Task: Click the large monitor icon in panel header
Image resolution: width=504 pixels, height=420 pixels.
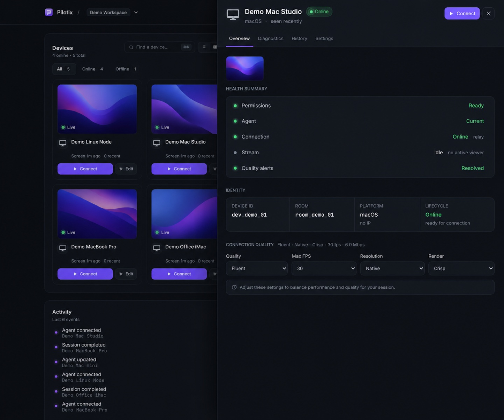Action: point(233,15)
